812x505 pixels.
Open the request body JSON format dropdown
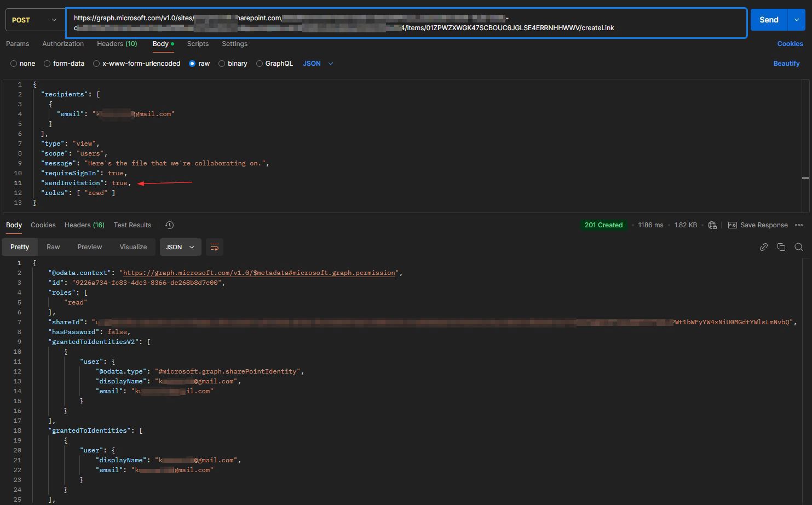pos(318,64)
